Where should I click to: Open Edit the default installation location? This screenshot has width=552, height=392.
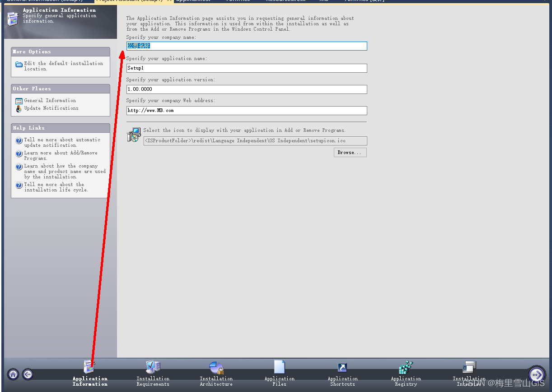click(x=63, y=66)
